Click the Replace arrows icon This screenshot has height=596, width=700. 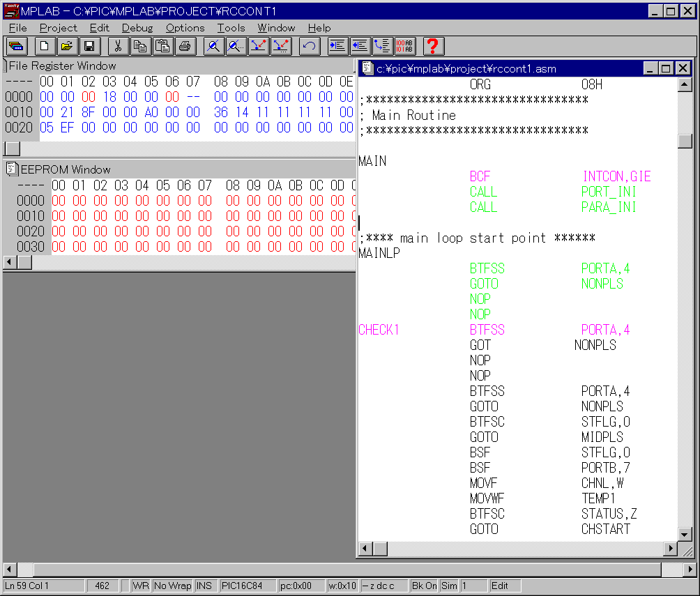[x=258, y=46]
